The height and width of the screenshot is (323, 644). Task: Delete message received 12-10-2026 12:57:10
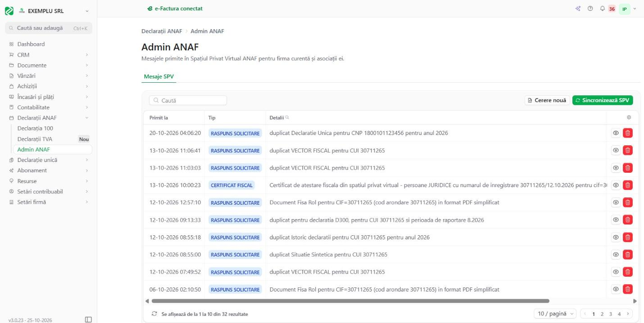pyautogui.click(x=627, y=202)
